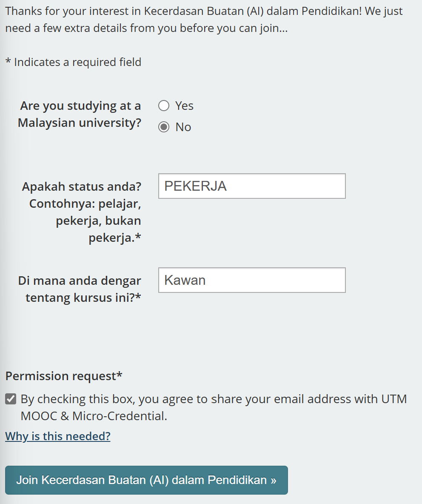Select the "No" radio button

(x=164, y=127)
